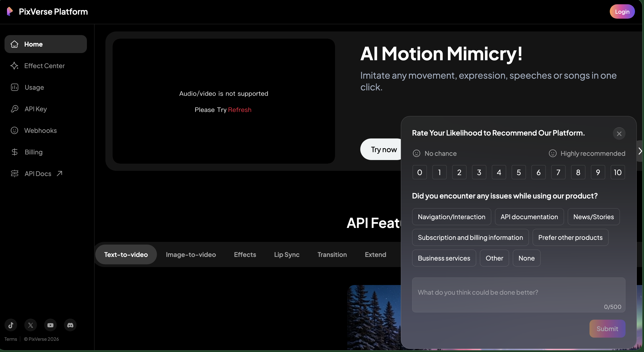This screenshot has width=644, height=352.
Task: Switch to Lip Sync tab
Action: click(286, 254)
